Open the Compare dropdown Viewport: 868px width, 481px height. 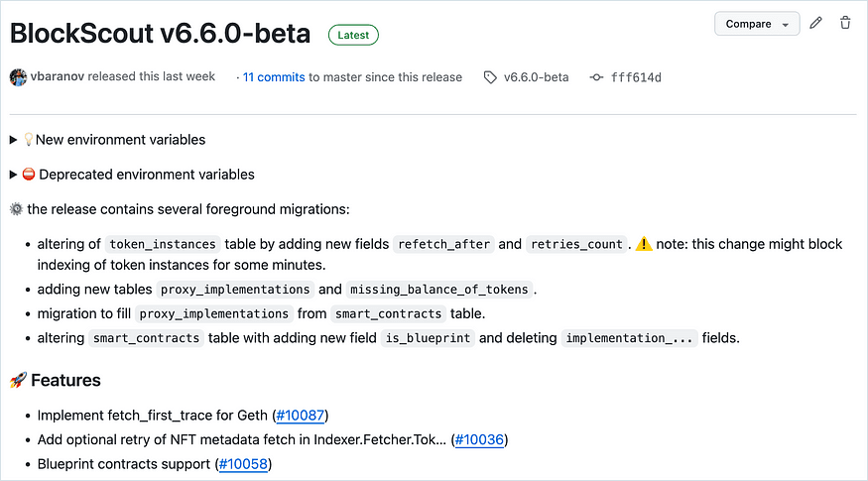click(756, 24)
